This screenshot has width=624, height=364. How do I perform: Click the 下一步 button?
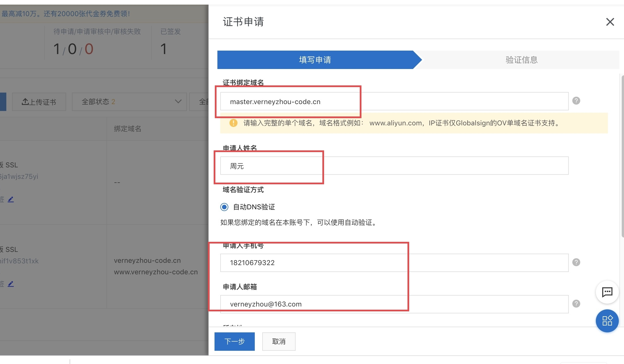click(234, 342)
